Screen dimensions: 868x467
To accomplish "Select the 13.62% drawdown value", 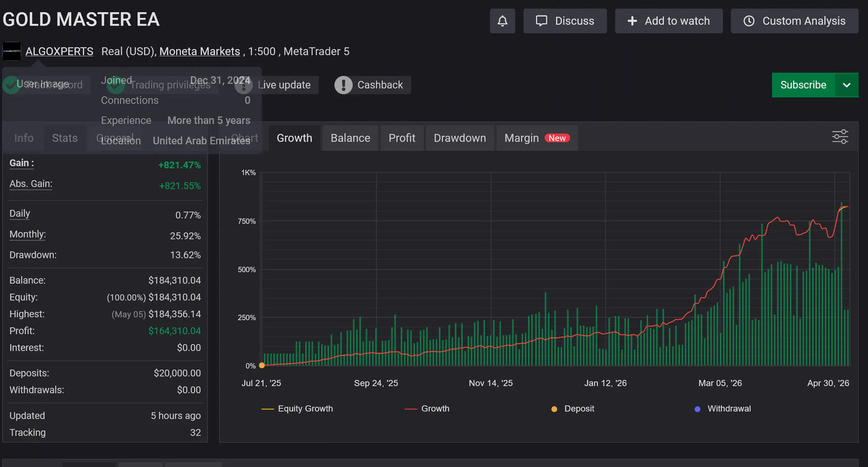I will tap(186, 255).
